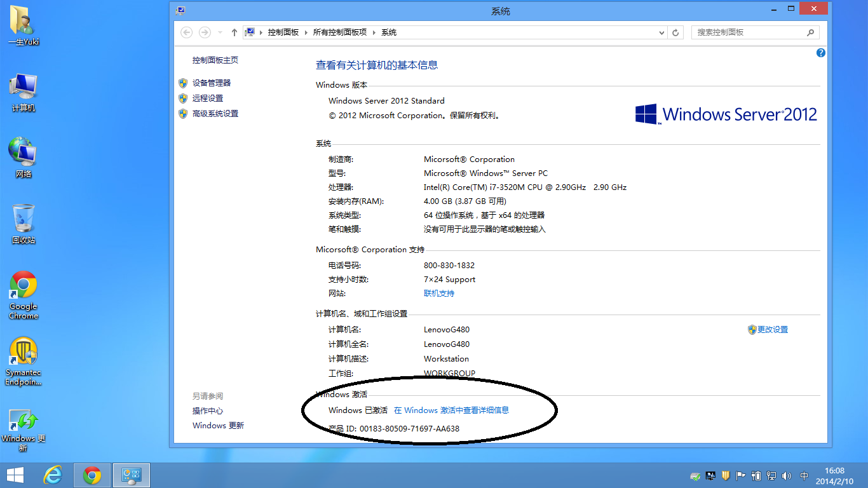The height and width of the screenshot is (488, 868).
Task: Click the refresh button beside the address bar
Action: pos(675,32)
